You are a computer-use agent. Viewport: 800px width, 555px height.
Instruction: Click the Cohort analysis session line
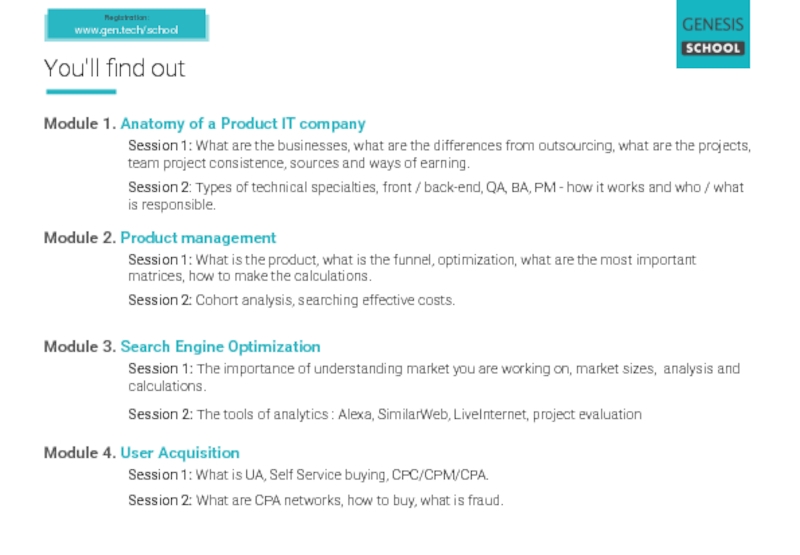click(x=291, y=300)
